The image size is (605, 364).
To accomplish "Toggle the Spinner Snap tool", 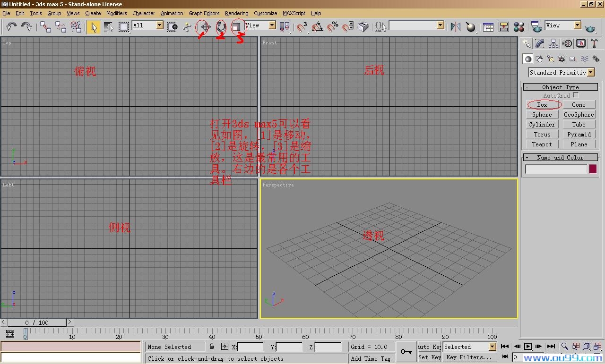I will pos(348,26).
